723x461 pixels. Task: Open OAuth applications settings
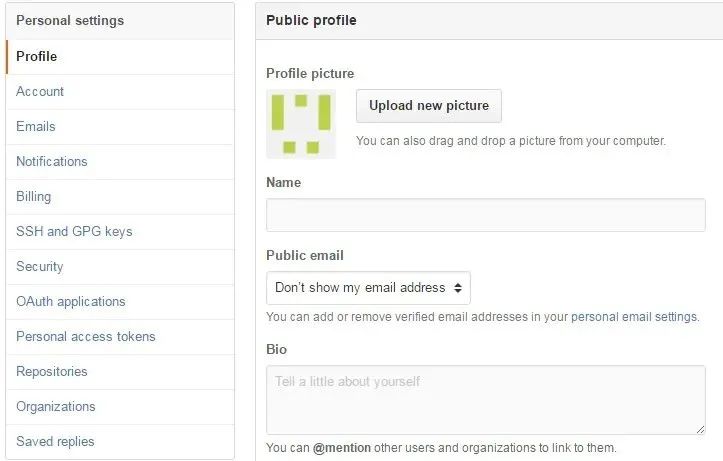coord(71,302)
